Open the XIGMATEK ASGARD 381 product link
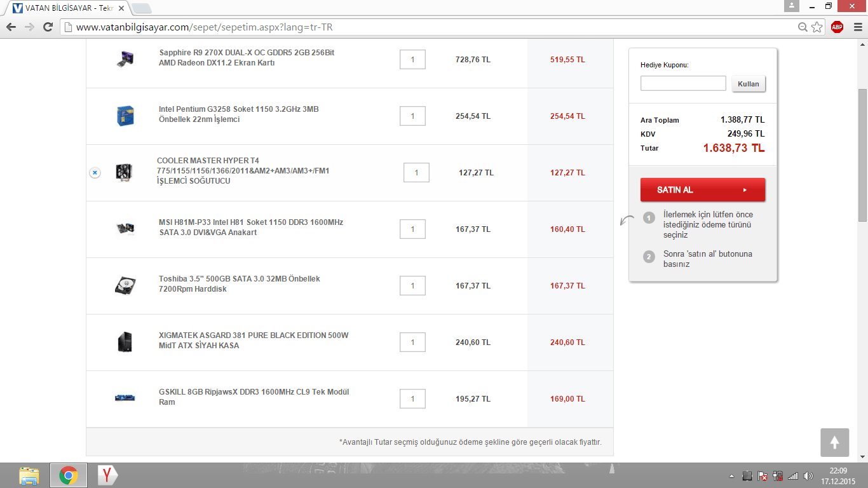 (x=254, y=341)
